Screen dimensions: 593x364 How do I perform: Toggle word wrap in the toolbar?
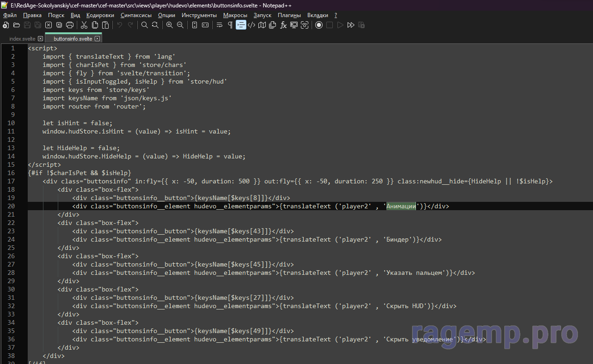pyautogui.click(x=220, y=25)
